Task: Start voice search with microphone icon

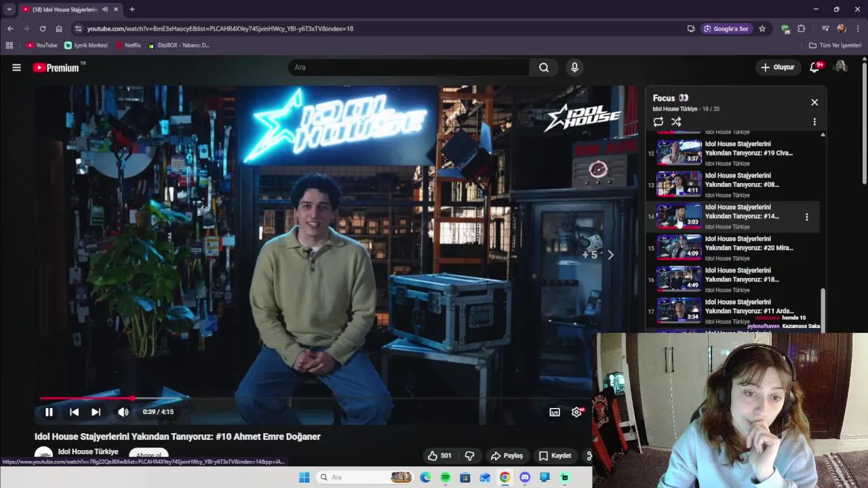Action: tap(574, 67)
